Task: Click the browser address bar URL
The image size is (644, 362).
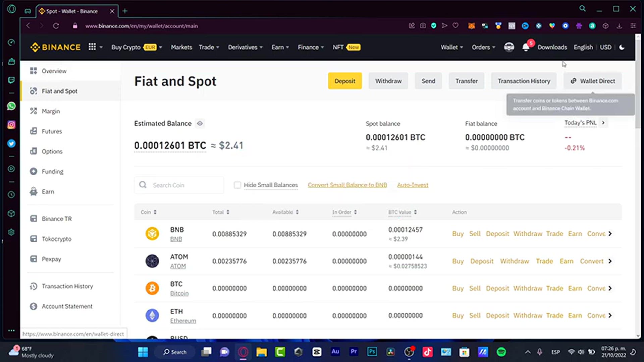Action: [x=141, y=26]
